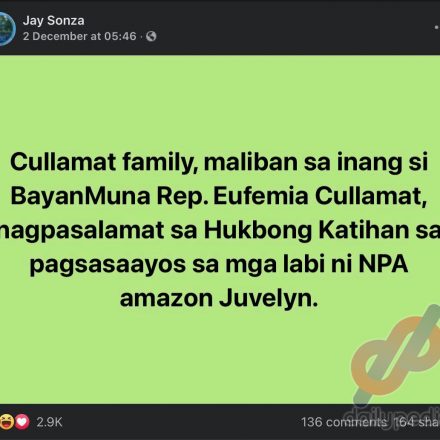View the 2.9K reactions list
This screenshot has height=440, width=440.
[49, 422]
